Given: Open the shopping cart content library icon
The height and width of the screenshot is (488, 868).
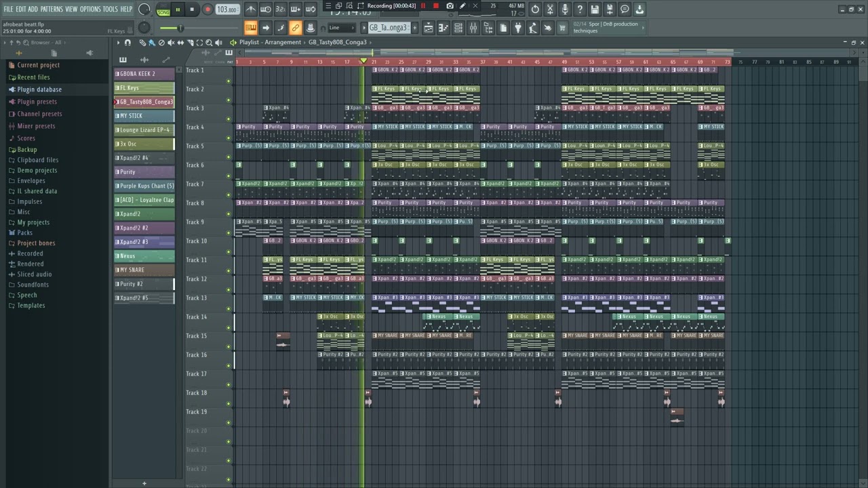Looking at the screenshot, I should click(x=562, y=28).
